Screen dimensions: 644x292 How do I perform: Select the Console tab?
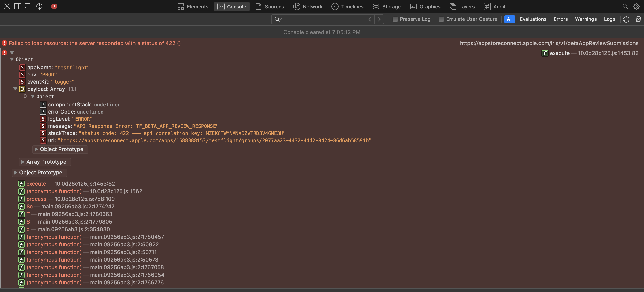pos(231,6)
